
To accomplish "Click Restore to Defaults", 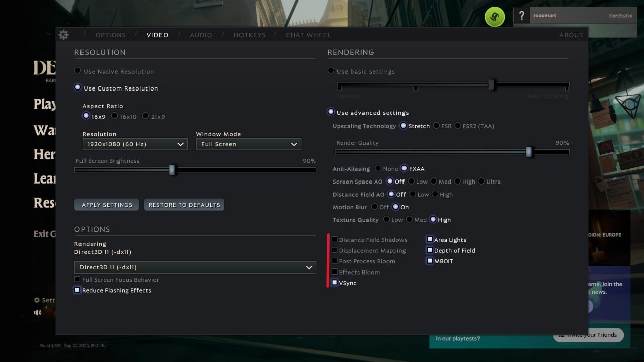I will pyautogui.click(x=184, y=205).
